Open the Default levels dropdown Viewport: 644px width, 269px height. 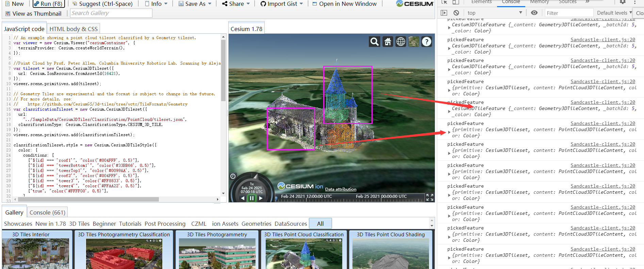click(x=614, y=13)
